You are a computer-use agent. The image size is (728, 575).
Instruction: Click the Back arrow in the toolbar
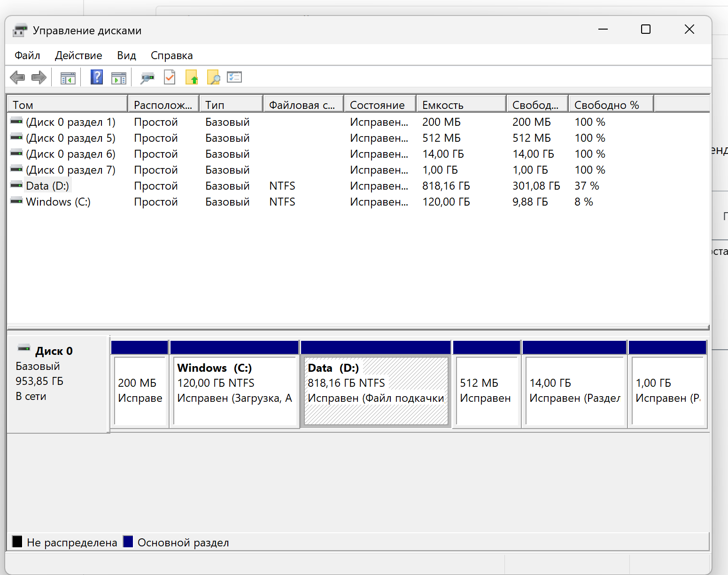click(17, 77)
